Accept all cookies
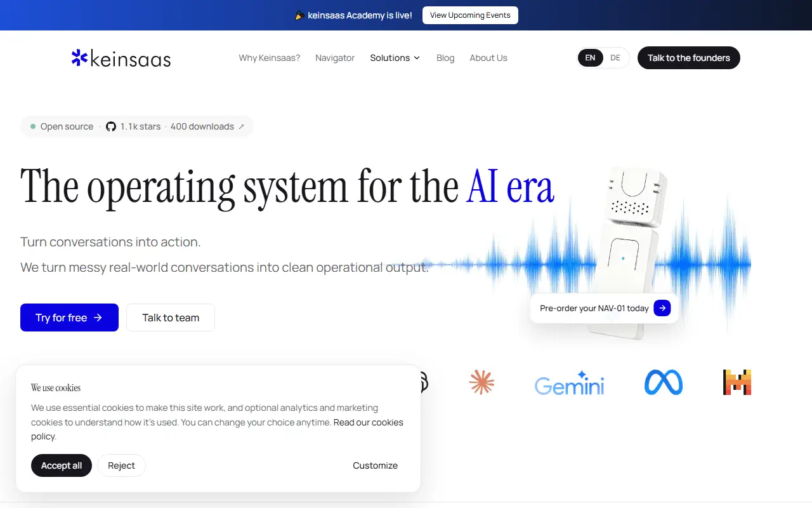The width and height of the screenshot is (812, 508). [62, 465]
